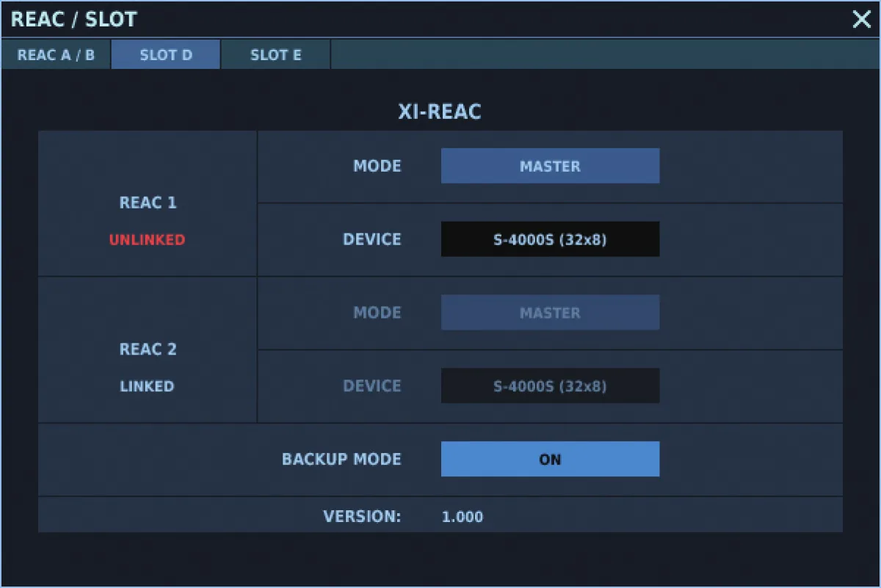
Task: Click the VERSION: label
Action: 363,517
